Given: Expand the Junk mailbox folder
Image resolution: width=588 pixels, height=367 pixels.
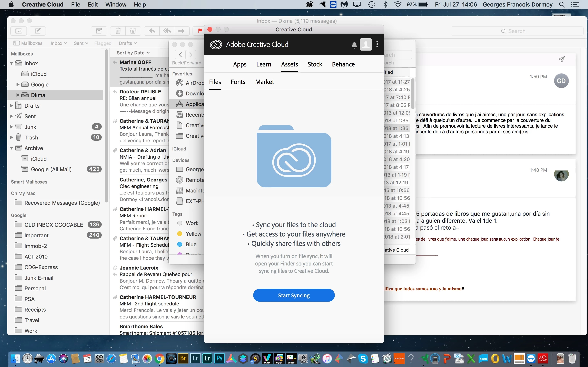Looking at the screenshot, I should pyautogui.click(x=11, y=127).
